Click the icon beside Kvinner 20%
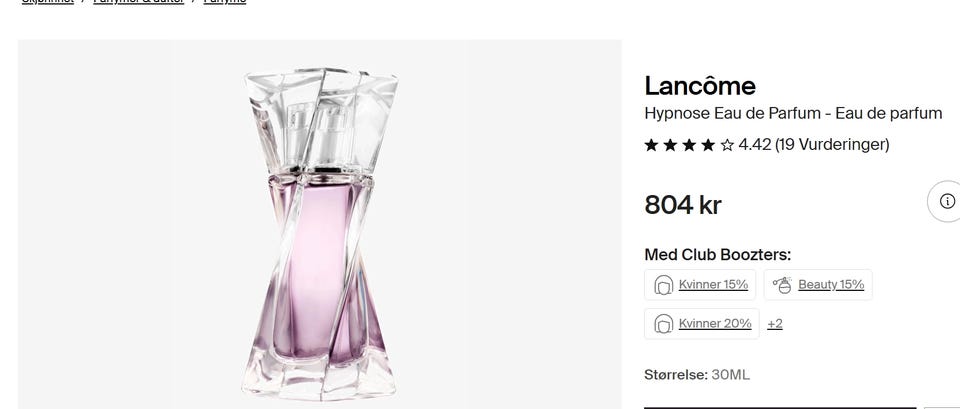The height and width of the screenshot is (409, 960). click(x=662, y=324)
